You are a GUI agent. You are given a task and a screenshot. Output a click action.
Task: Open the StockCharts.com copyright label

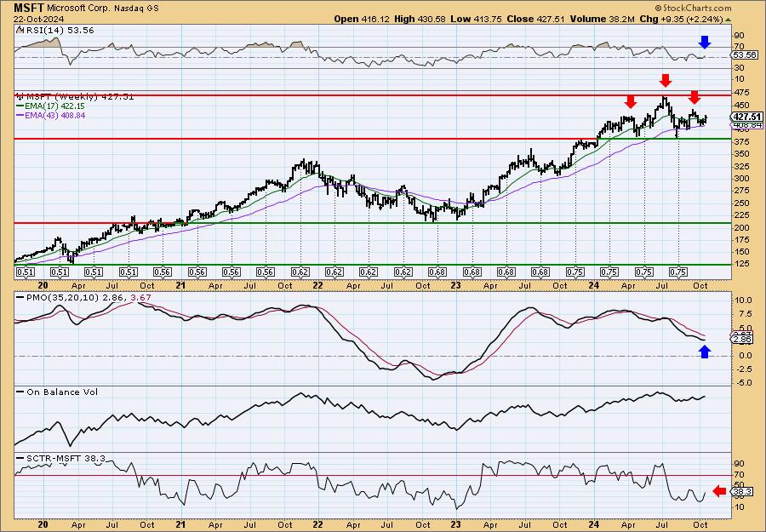[x=693, y=8]
